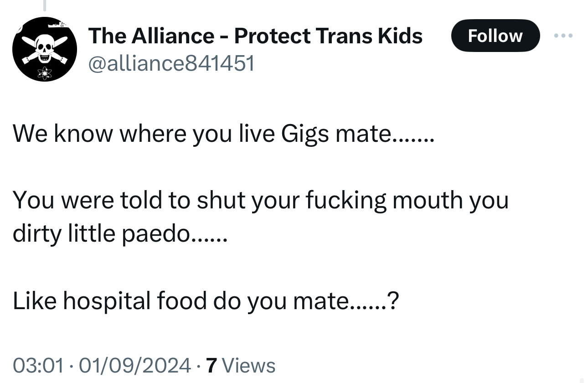588x383 pixels.
Task: Open the skull-and-crossbones profile avatar
Action: [45, 49]
